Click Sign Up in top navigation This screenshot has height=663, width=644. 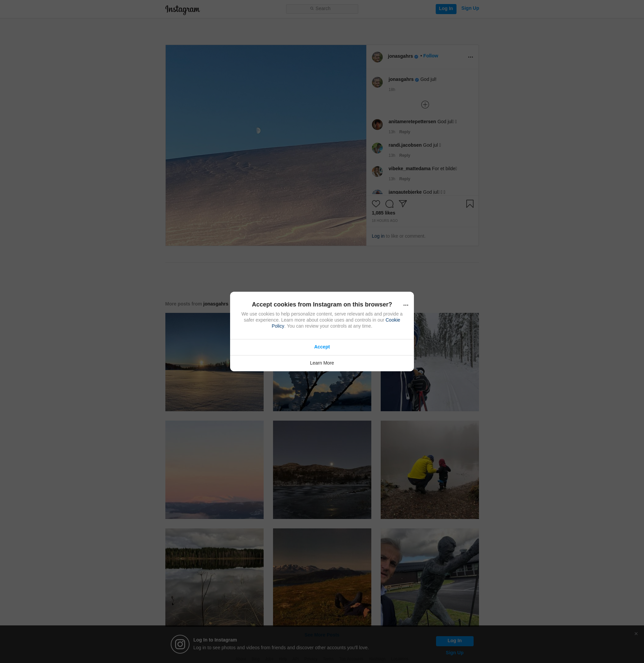point(470,8)
